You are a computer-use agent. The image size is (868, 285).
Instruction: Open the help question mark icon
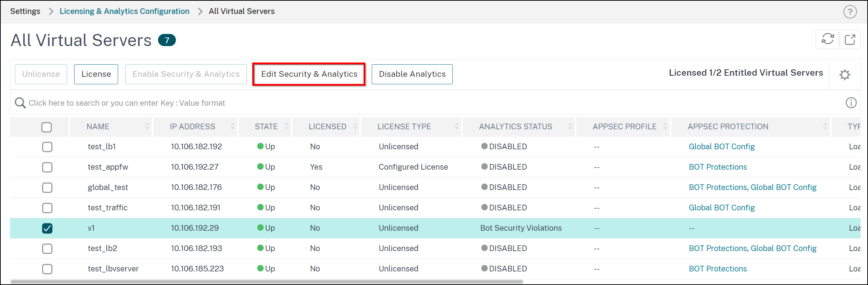(x=850, y=12)
